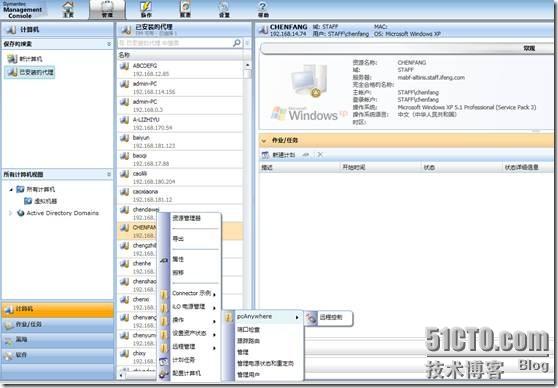558x388 pixels.
Task: Click the computer icon next to chenxi
Action: [x=124, y=299]
